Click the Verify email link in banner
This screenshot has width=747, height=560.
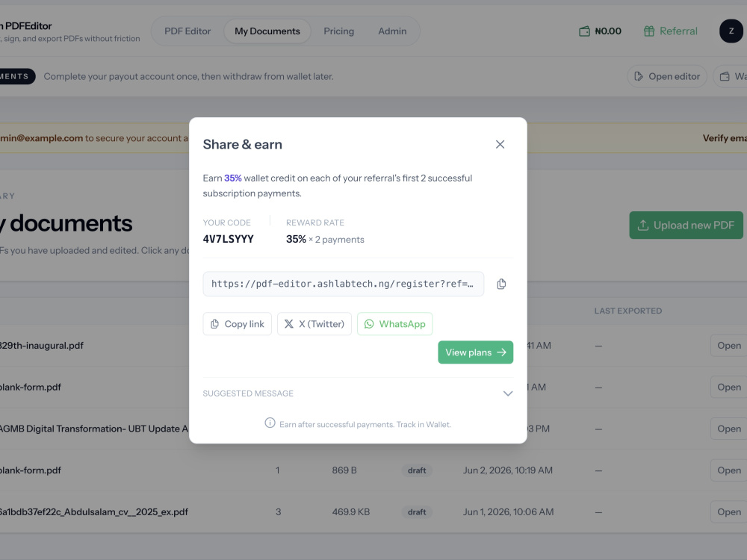725,138
